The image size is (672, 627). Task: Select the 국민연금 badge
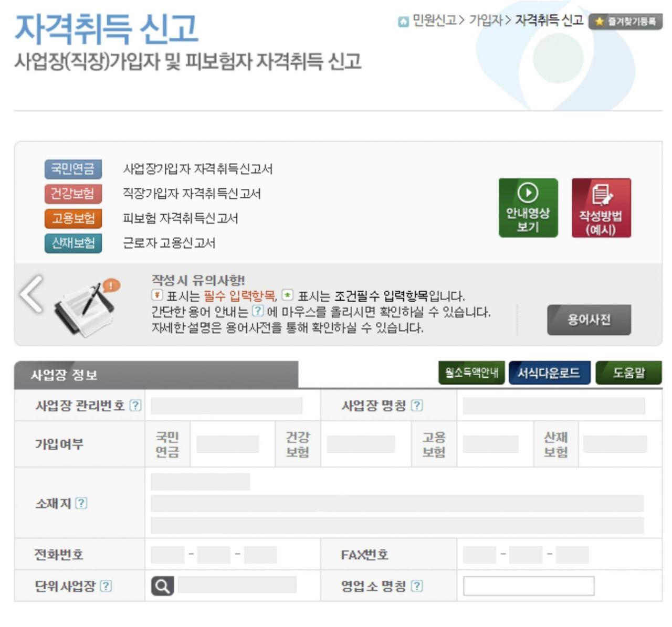click(x=73, y=169)
